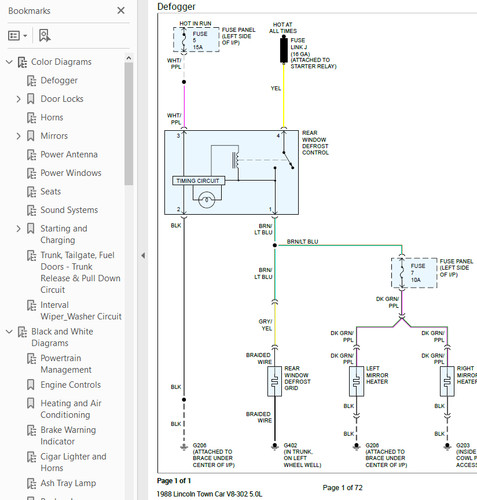This screenshot has width=477, height=500.
Task: Collapse the Black and White Diagrams group
Action: (9, 331)
